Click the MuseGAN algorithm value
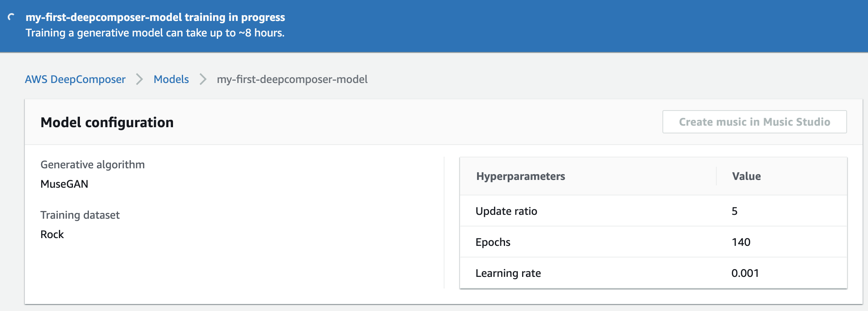The width and height of the screenshot is (868, 311). 64,184
